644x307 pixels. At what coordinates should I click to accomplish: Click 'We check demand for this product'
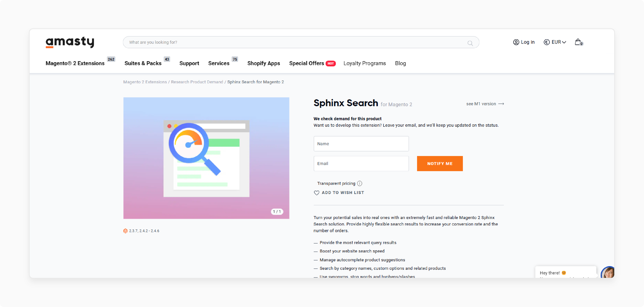(x=347, y=119)
